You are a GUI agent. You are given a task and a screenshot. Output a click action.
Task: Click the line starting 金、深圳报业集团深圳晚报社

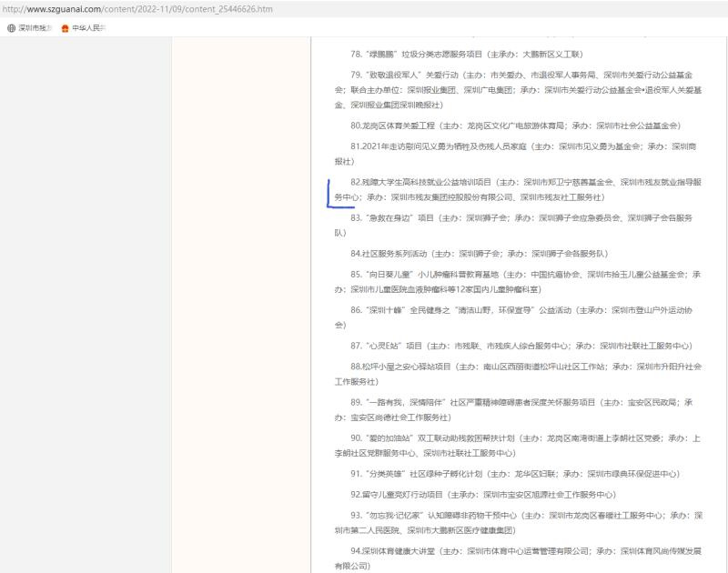click(x=389, y=106)
